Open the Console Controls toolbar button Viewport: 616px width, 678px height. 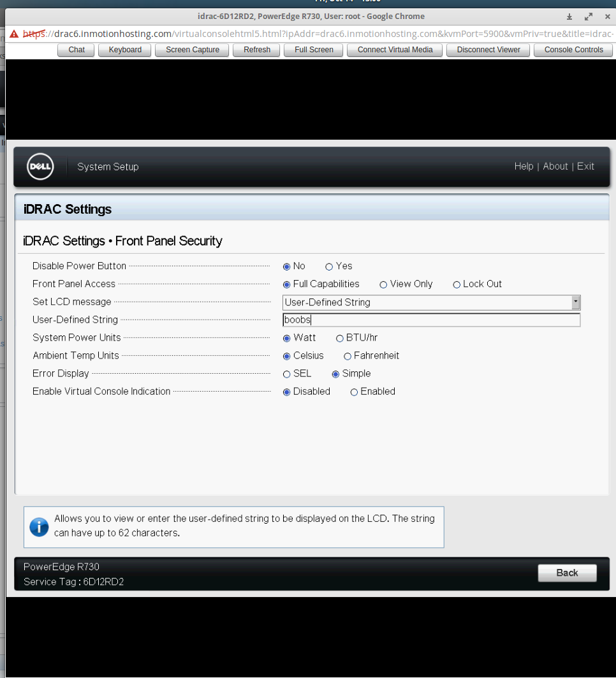573,50
